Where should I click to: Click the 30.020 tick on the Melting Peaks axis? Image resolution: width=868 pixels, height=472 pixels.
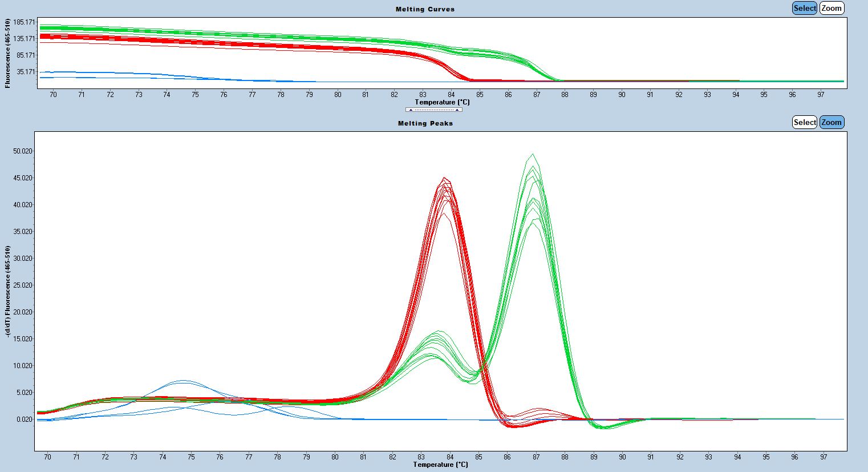[x=23, y=259]
